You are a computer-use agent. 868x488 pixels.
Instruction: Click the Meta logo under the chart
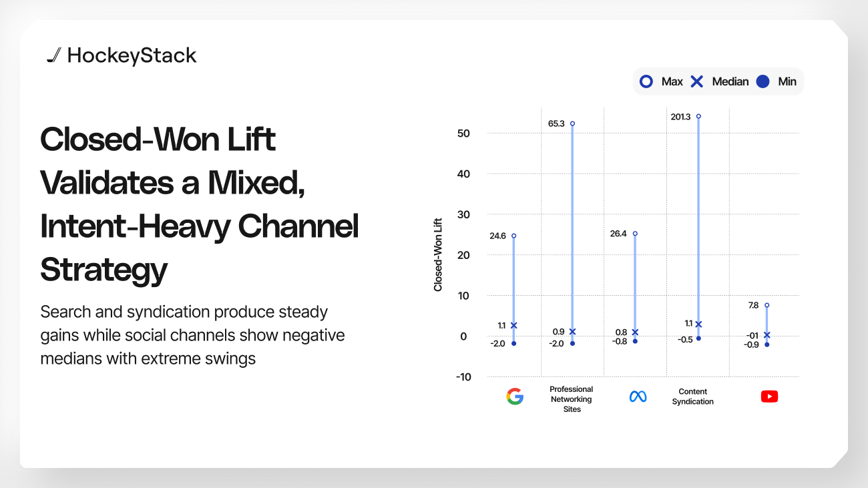coord(638,397)
